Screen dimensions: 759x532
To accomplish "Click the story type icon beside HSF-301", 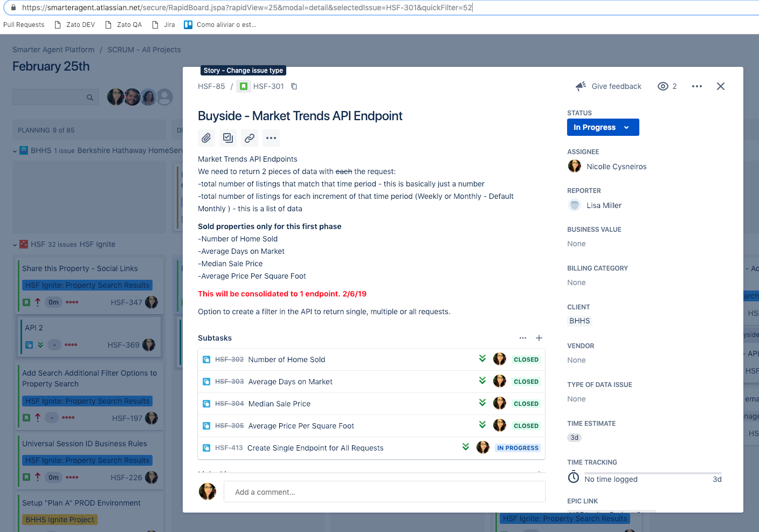I will click(243, 86).
